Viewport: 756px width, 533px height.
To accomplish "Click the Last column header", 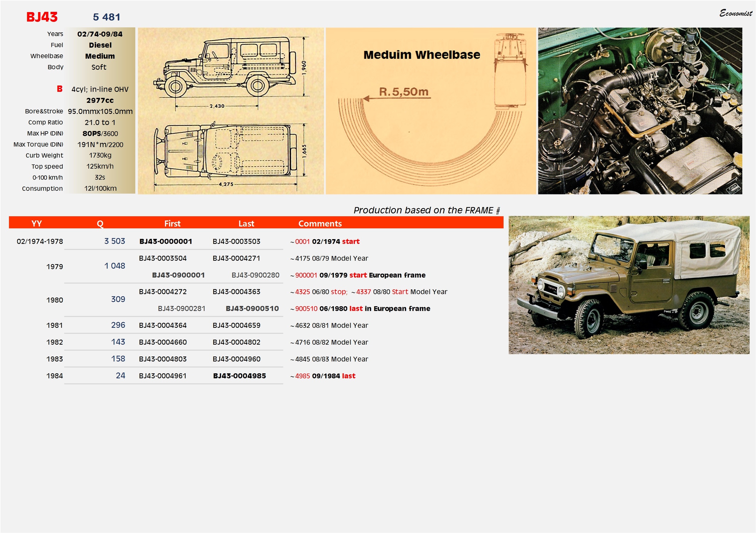I will (x=246, y=223).
